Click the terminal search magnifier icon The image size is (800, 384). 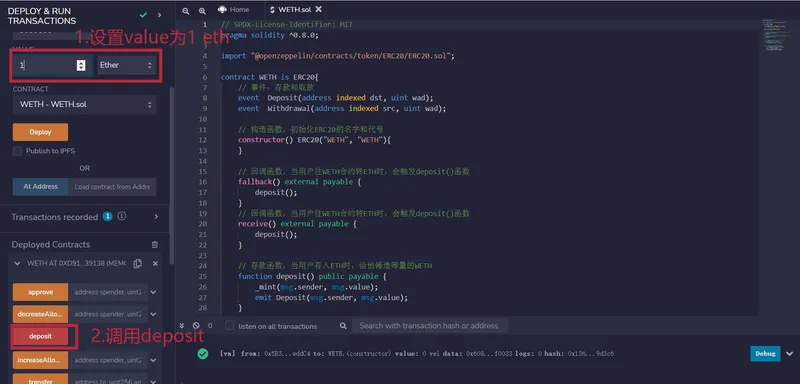(x=343, y=326)
